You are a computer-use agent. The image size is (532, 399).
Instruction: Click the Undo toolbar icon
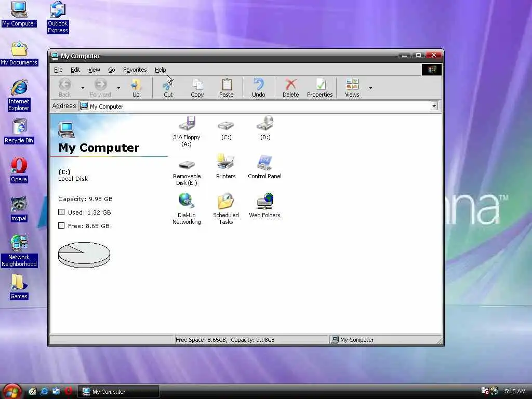[x=259, y=87]
